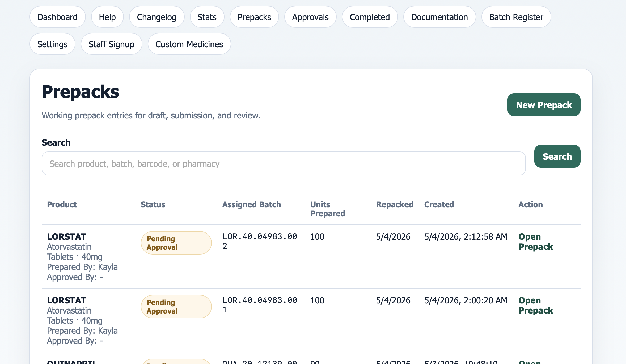Click the Assigned Batch column header
626x364 pixels.
click(252, 204)
